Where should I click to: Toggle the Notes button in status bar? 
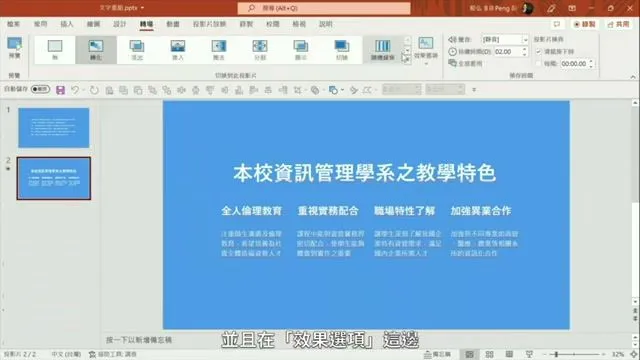pos(438,354)
